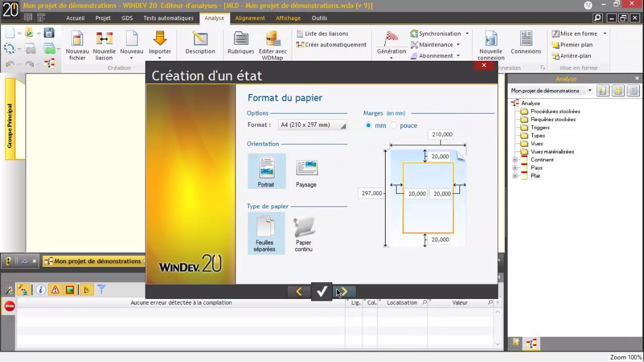Viewport: 644px width, 362px height.
Task: Open the Tests automatiques tab
Action: [x=168, y=18]
